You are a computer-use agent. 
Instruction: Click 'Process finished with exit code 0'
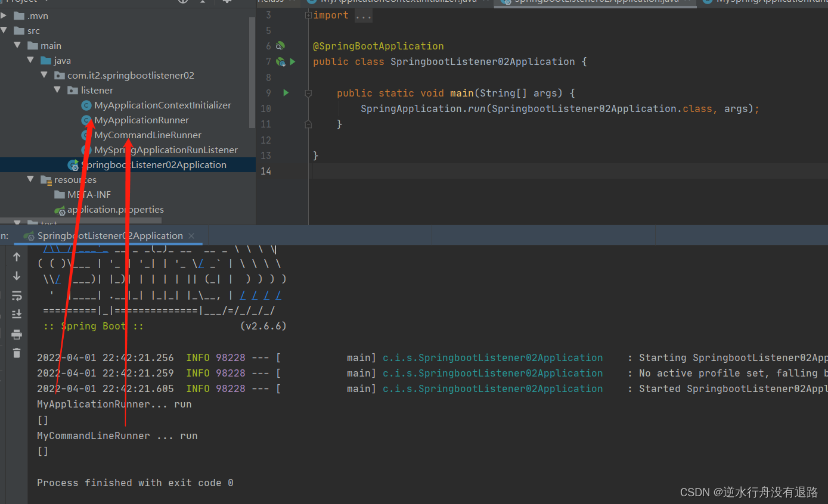coord(135,483)
